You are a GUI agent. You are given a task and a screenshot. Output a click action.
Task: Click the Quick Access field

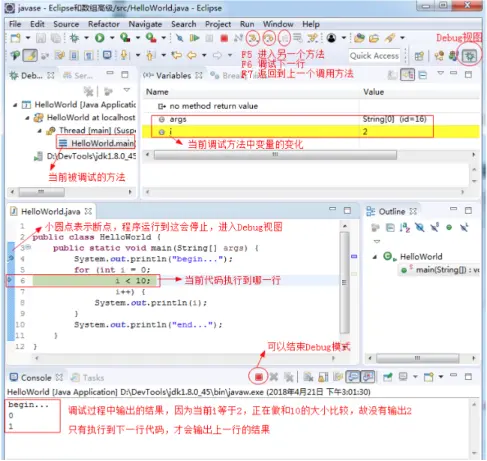[x=374, y=56]
